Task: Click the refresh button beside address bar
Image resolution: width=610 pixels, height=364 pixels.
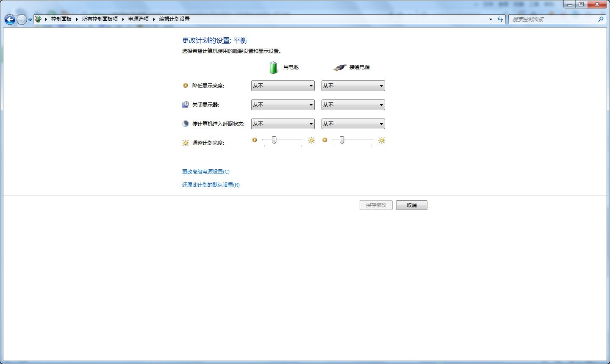Action: pos(500,19)
